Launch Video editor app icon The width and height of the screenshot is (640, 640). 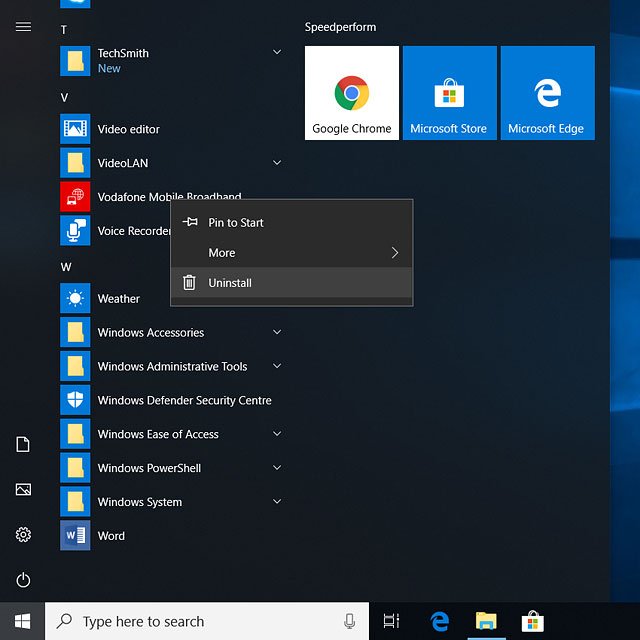pos(75,129)
